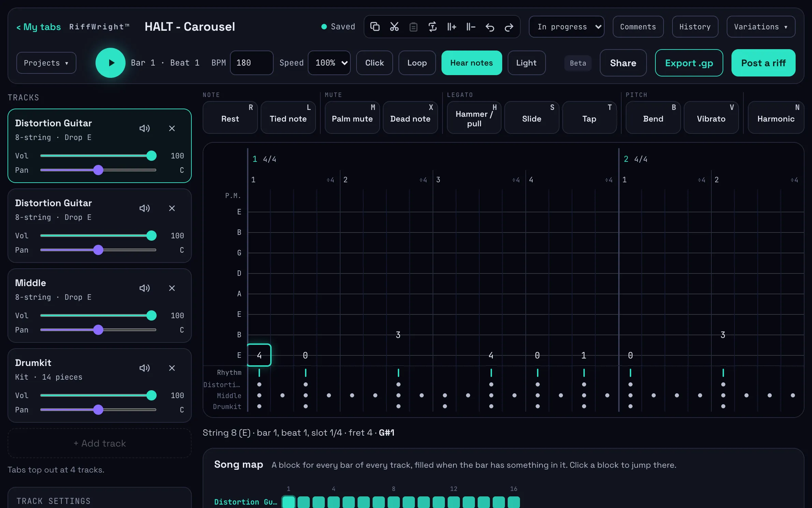Select the Bend technique button
The height and width of the screenshot is (508, 812).
[653, 117]
